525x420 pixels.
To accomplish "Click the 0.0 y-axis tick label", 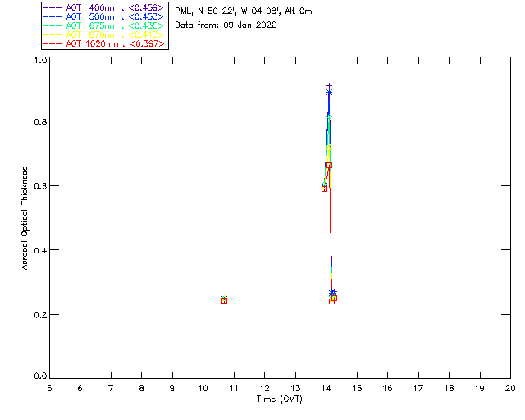I will (x=40, y=376).
